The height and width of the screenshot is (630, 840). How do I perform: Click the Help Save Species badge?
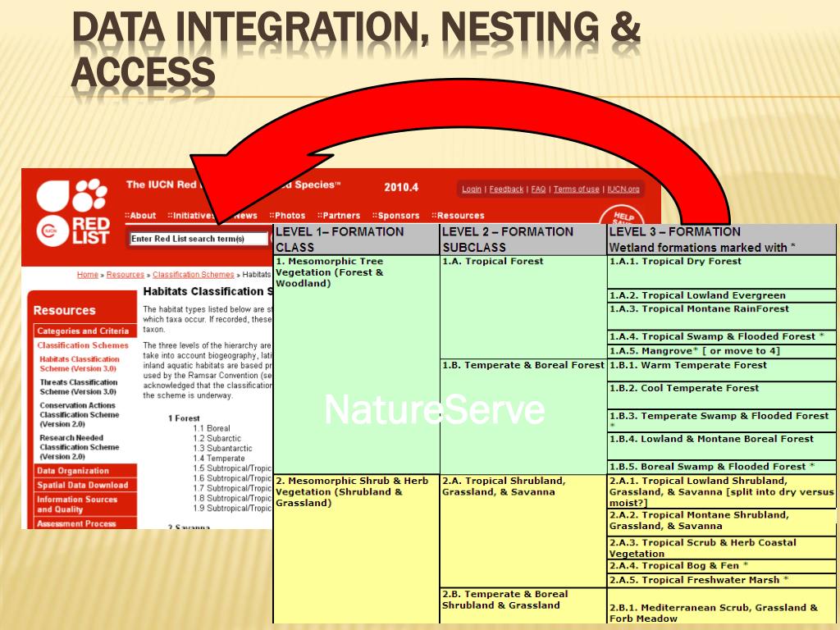pyautogui.click(x=622, y=216)
